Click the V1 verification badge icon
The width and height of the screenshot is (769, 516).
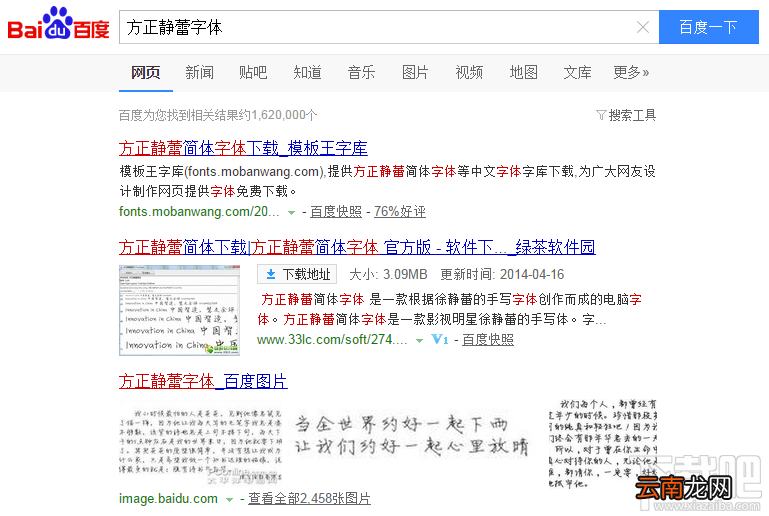click(x=440, y=339)
